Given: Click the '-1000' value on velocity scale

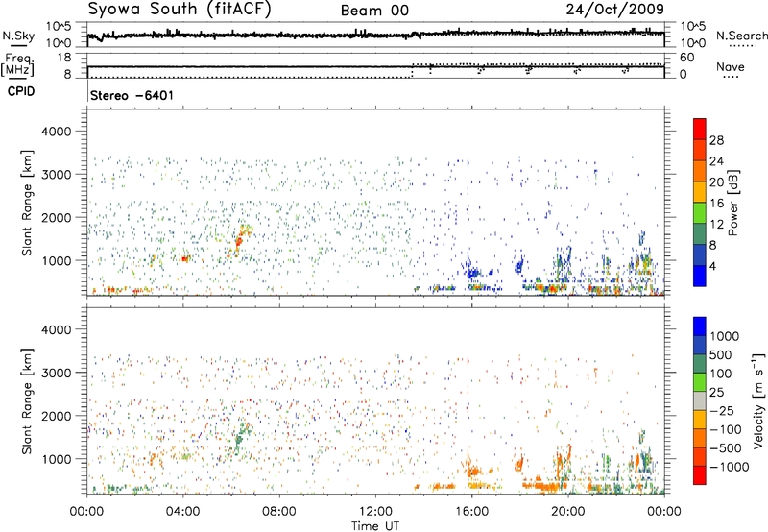Looking at the screenshot, I should click(729, 467).
